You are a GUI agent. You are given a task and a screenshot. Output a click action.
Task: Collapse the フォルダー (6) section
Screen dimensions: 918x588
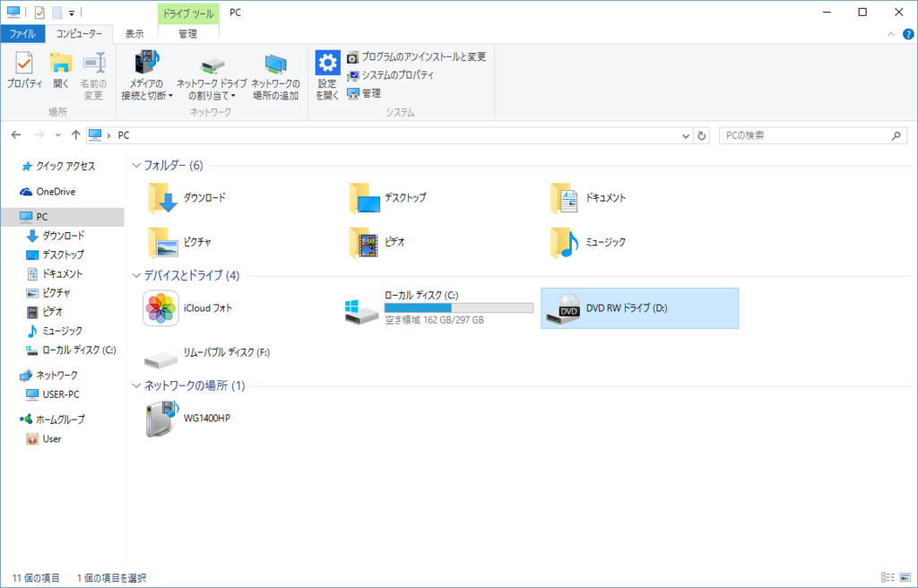coord(135,165)
